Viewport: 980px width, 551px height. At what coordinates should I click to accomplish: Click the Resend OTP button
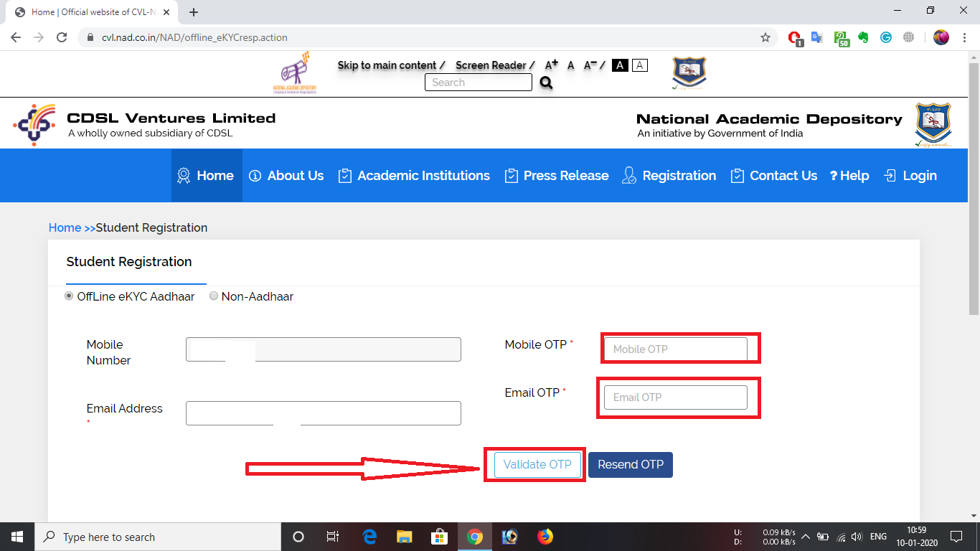pyautogui.click(x=631, y=465)
